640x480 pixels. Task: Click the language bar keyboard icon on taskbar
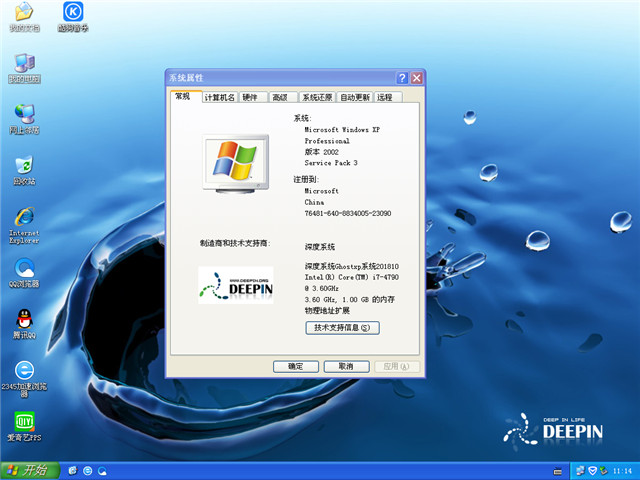pyautogui.click(x=558, y=471)
